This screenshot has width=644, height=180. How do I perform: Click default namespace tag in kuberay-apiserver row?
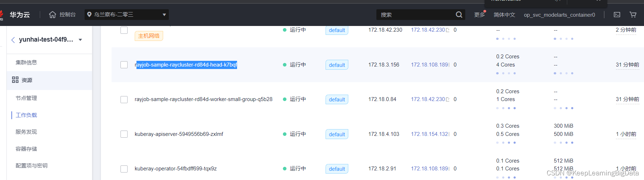(337, 134)
